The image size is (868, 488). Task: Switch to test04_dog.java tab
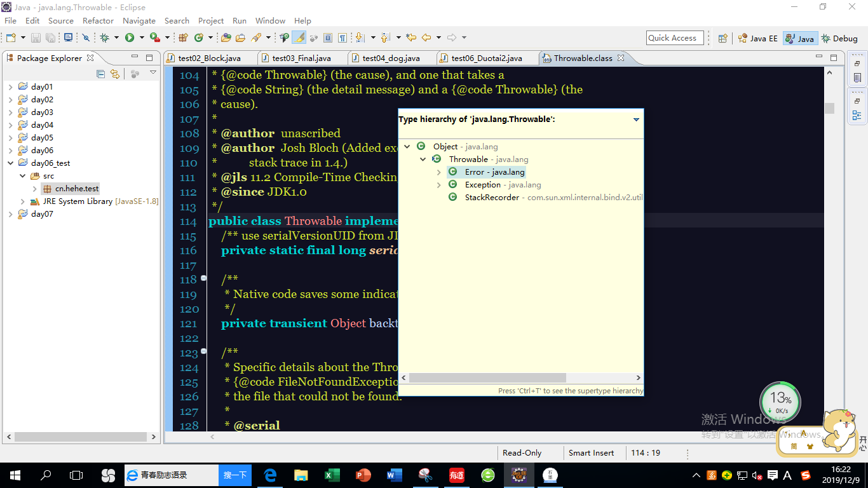[x=391, y=58]
